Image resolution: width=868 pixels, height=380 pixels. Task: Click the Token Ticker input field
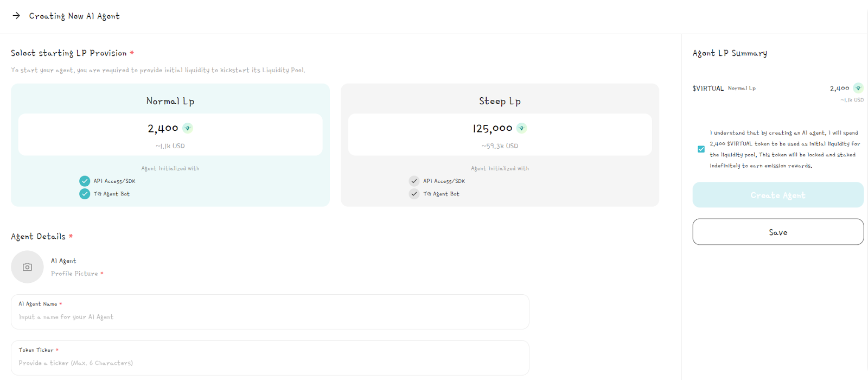click(270, 358)
